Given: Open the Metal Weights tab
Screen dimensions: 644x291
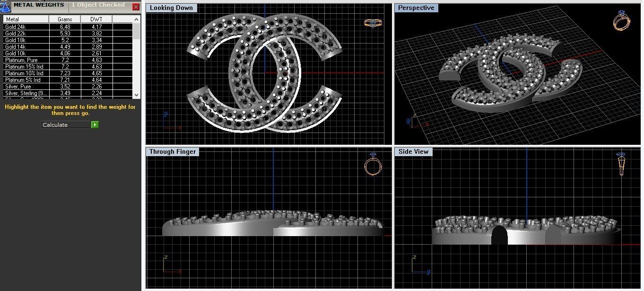Looking at the screenshot, I should 39,5.
